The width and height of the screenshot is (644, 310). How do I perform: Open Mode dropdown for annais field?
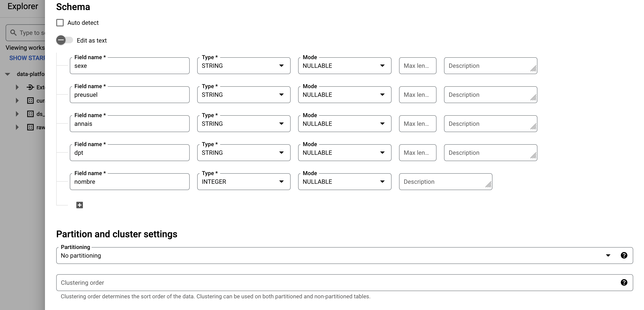[344, 123]
